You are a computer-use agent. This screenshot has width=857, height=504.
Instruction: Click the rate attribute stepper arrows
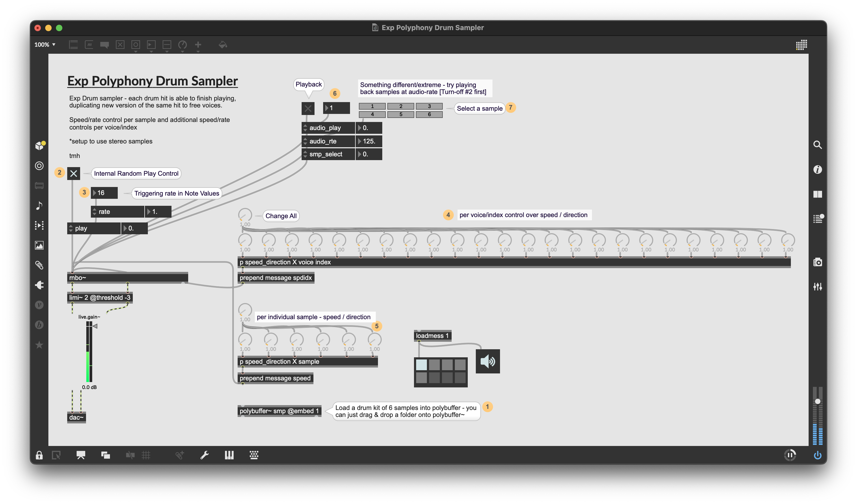[x=94, y=211]
